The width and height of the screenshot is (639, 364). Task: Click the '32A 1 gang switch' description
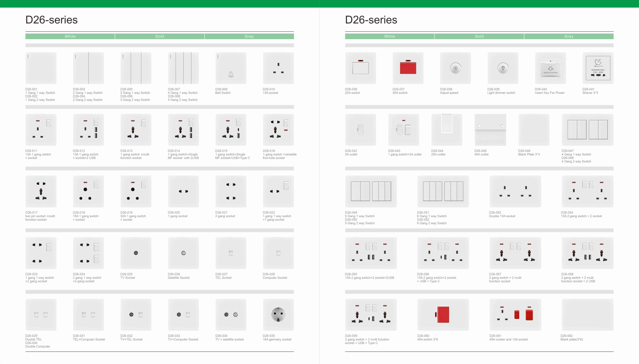(x=133, y=216)
